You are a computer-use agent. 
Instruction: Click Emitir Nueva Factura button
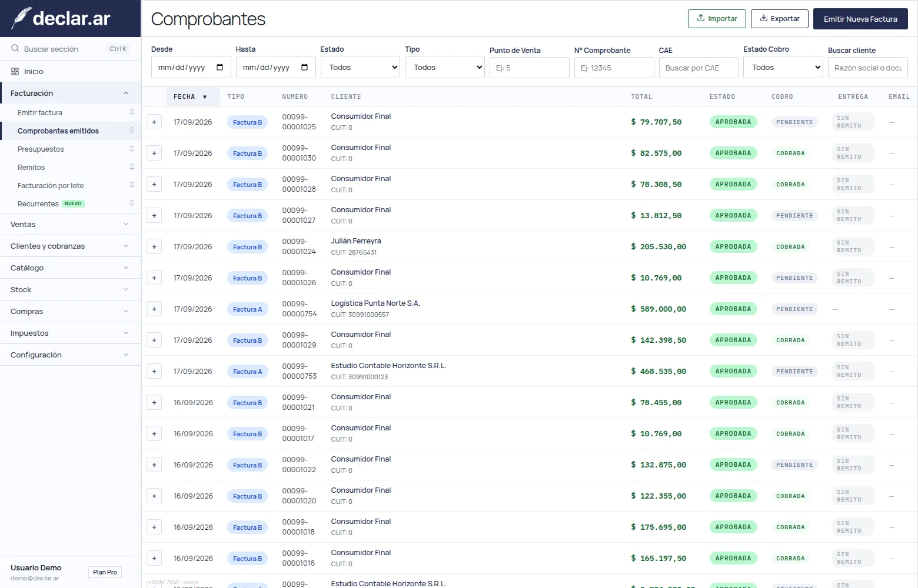click(x=860, y=19)
